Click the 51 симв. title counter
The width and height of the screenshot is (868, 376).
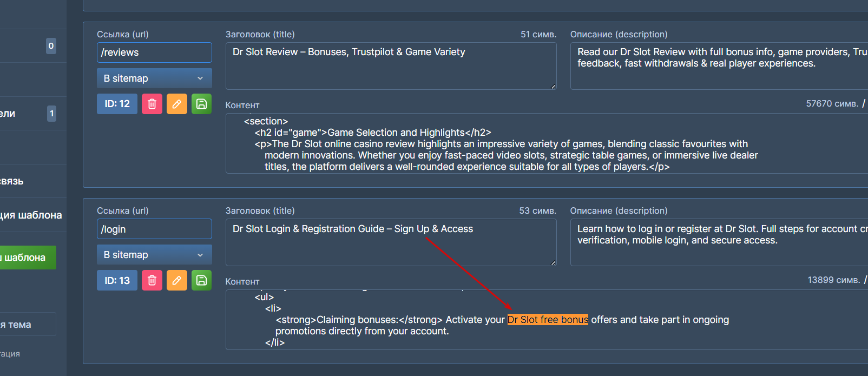pyautogui.click(x=538, y=34)
